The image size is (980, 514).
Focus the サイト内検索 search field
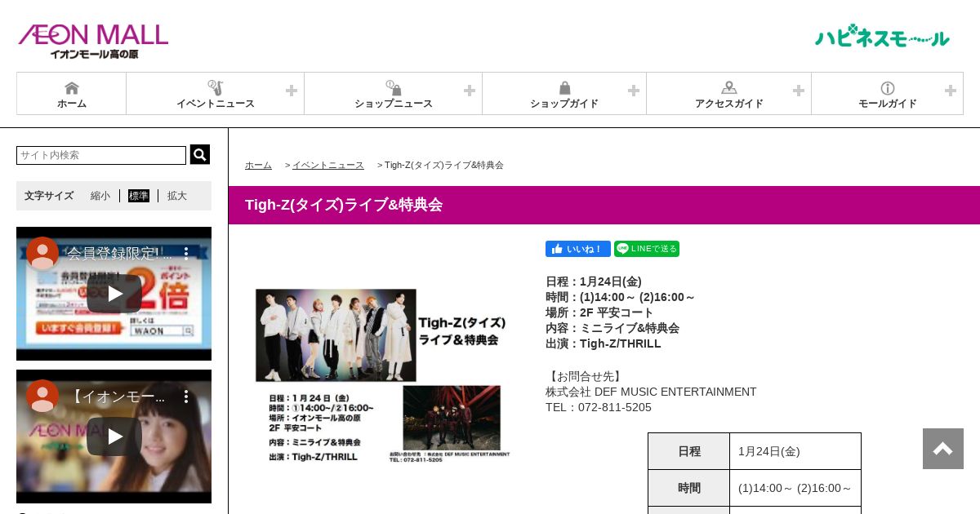101,155
